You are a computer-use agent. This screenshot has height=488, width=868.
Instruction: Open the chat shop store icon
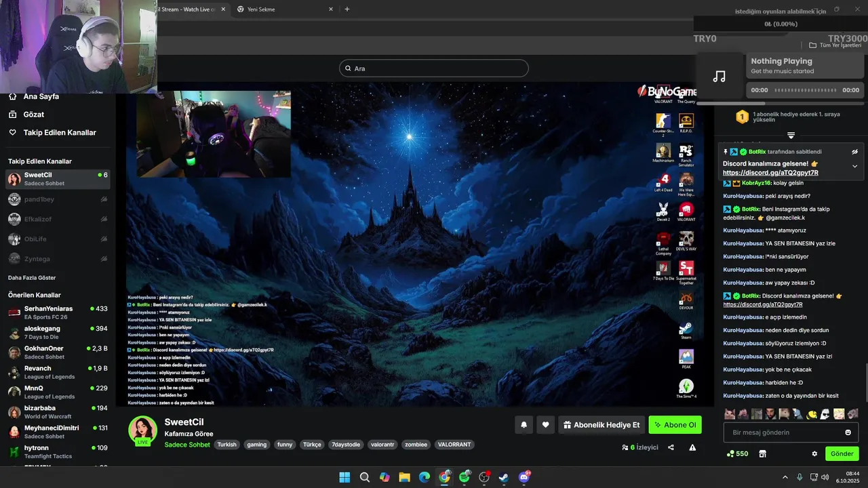(762, 453)
